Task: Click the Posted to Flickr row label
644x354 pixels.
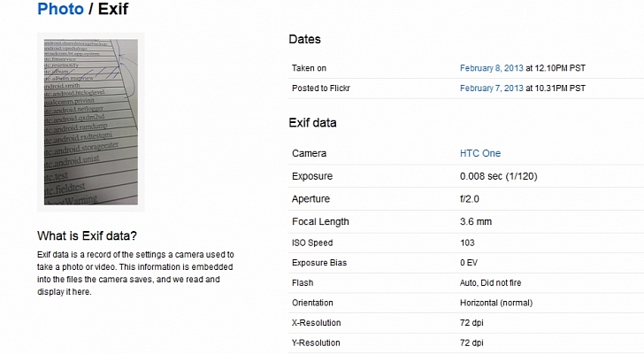Action: coord(321,88)
